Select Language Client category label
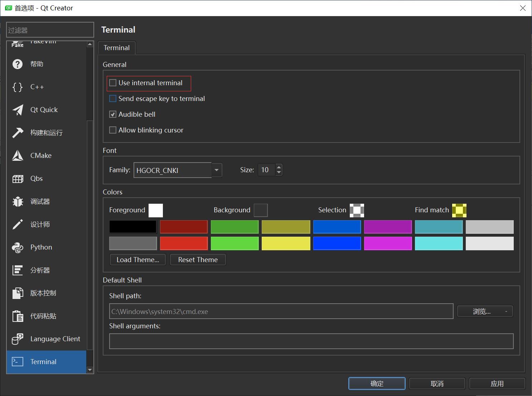Screen dimensions: 532x396 55,339
